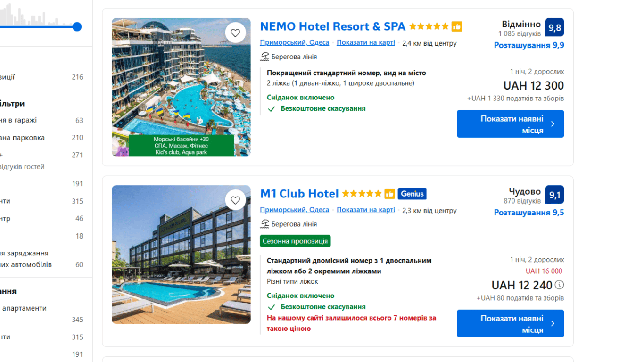Toggle the electric car charging filter option
The image size is (644, 362).
tap(26, 259)
